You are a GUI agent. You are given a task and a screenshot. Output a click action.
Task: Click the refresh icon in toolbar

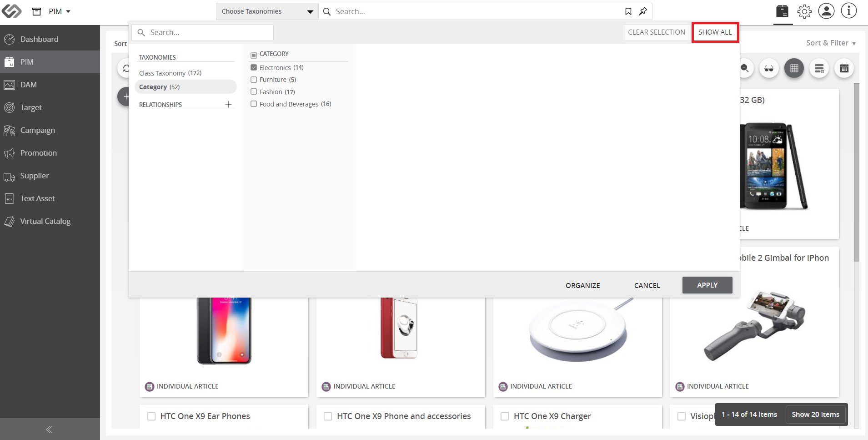coord(125,68)
